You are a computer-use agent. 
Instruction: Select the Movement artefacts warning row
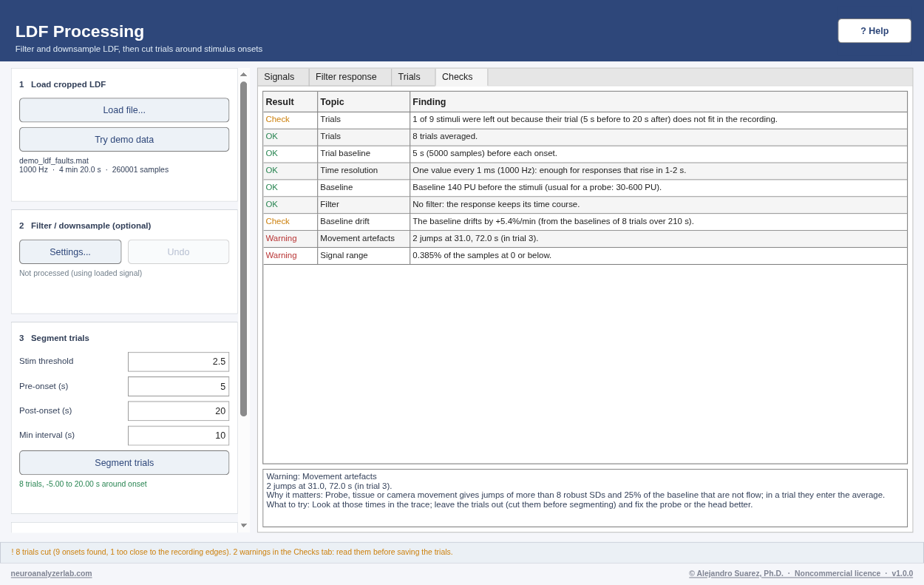click(585, 239)
